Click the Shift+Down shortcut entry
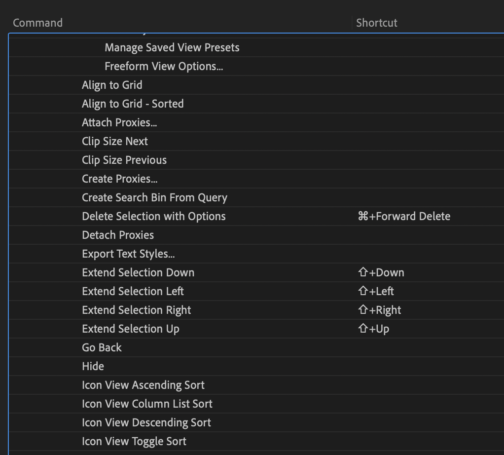This screenshot has height=455, width=504. tap(381, 272)
